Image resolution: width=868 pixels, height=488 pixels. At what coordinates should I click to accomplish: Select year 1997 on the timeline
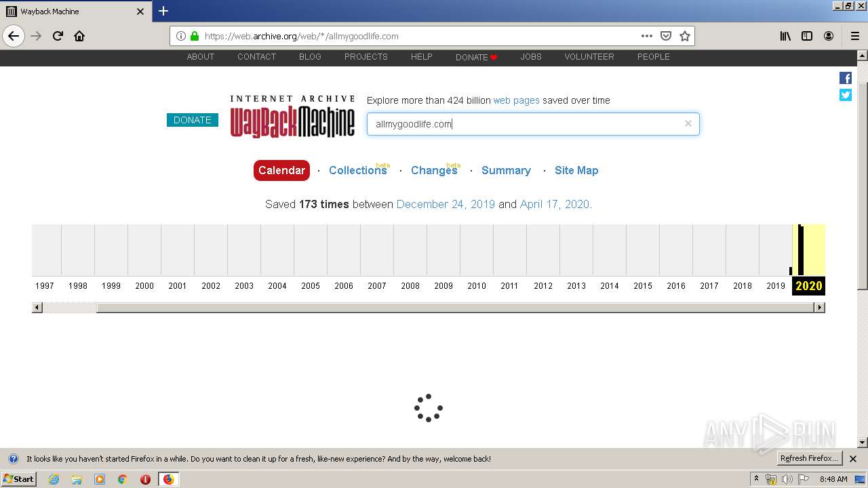point(45,285)
